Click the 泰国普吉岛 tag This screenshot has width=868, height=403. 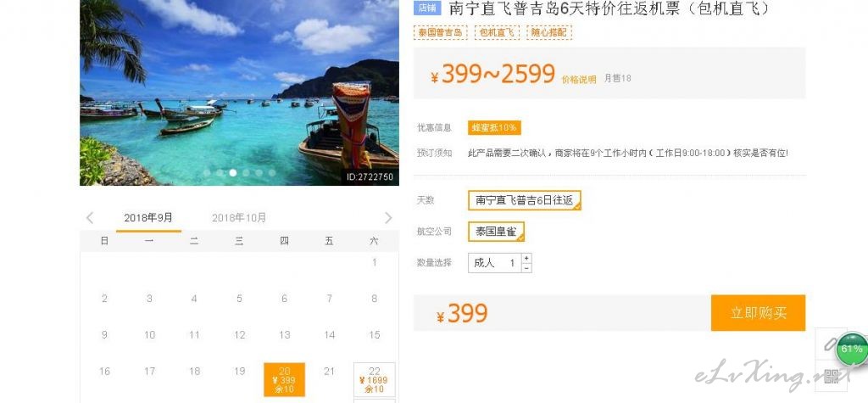440,32
